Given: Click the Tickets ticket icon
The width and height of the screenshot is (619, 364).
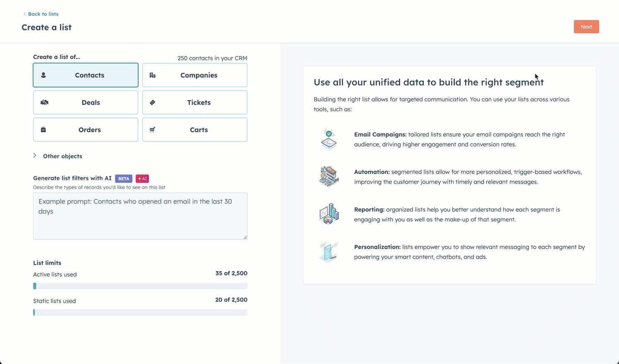Looking at the screenshot, I should 152,102.
